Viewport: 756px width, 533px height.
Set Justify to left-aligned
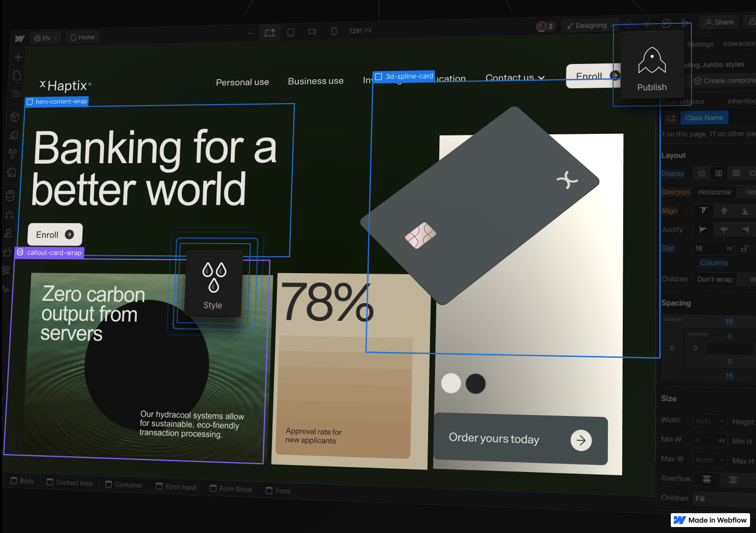tap(703, 229)
